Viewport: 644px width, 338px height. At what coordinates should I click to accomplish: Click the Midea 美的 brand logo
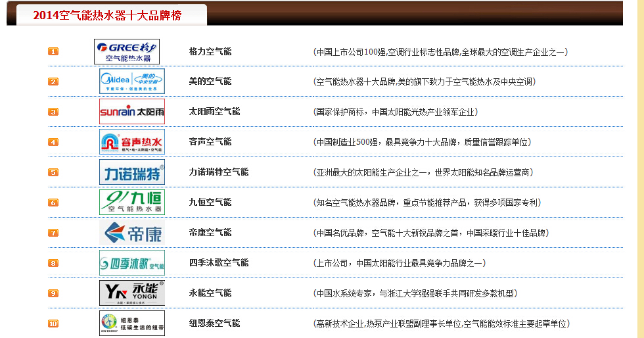132,82
